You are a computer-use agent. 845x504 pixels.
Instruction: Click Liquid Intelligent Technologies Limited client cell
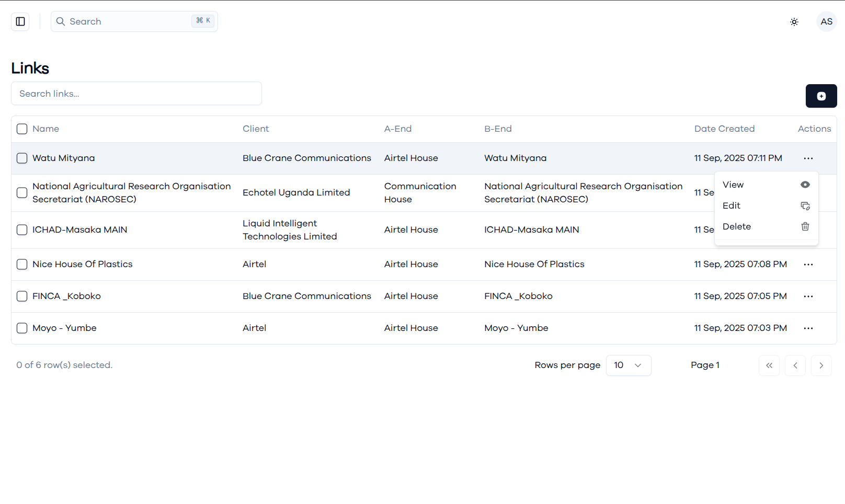[290, 230]
